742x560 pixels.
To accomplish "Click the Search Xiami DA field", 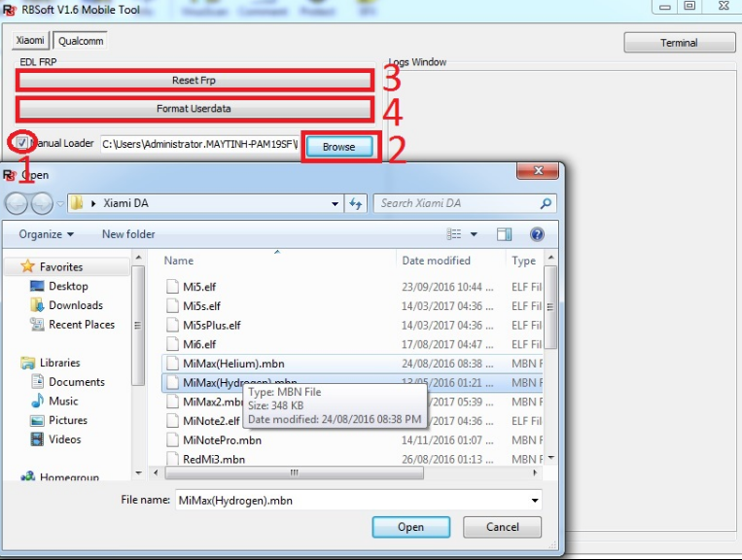I will [x=459, y=203].
